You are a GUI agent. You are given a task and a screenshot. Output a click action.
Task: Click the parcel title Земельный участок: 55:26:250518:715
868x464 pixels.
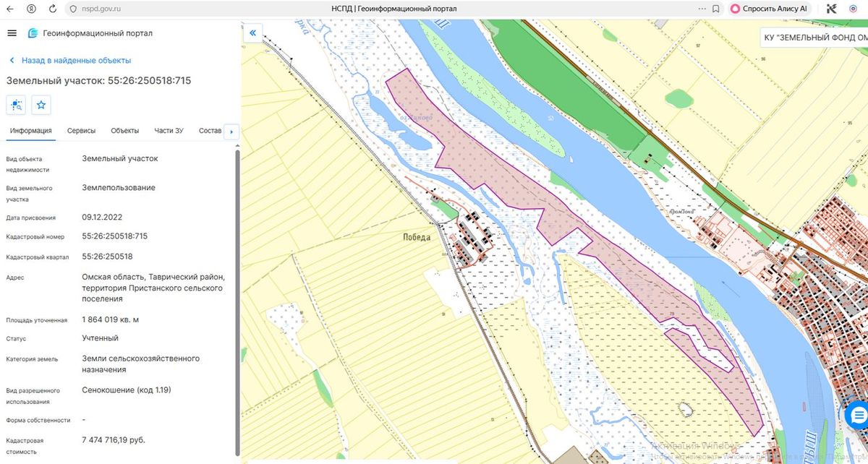[x=99, y=81]
